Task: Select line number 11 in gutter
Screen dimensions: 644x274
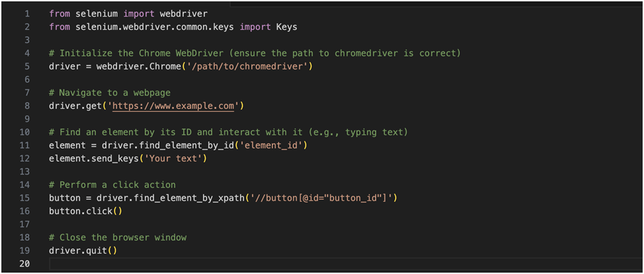Action: 25,145
